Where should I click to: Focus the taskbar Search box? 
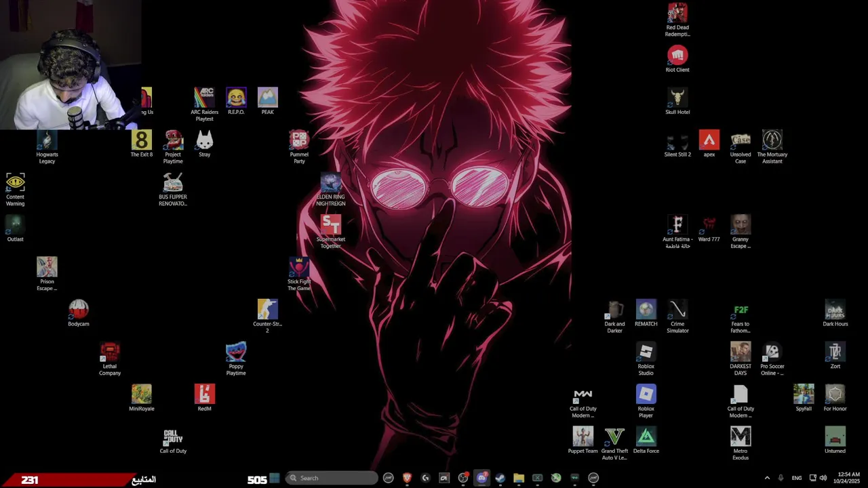coord(332,478)
